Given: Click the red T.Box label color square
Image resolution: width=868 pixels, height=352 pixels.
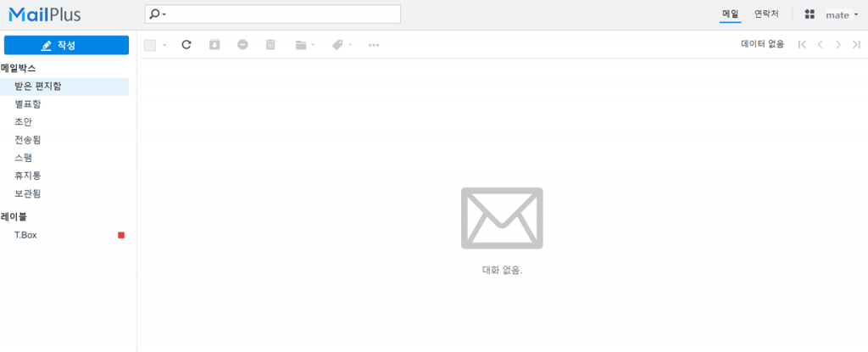Looking at the screenshot, I should (x=121, y=235).
